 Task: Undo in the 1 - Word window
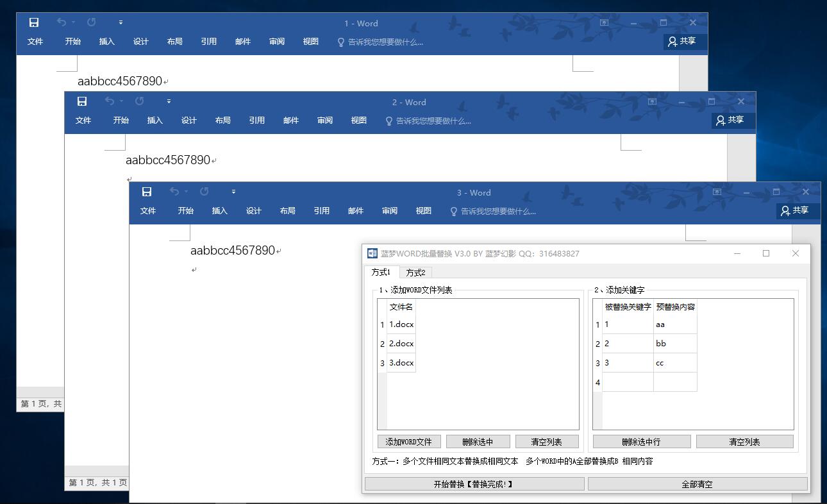(x=62, y=22)
